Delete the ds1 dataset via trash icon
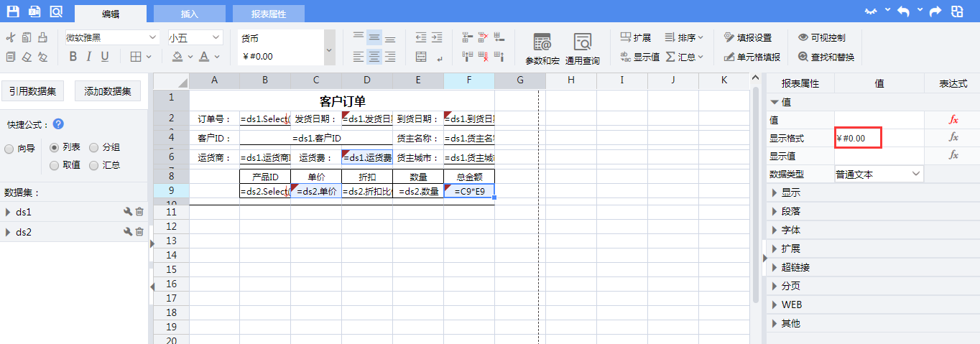 [x=140, y=212]
